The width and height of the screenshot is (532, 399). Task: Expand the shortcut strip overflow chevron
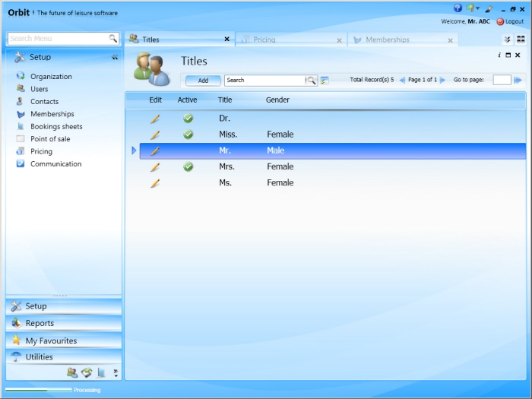coord(116,373)
